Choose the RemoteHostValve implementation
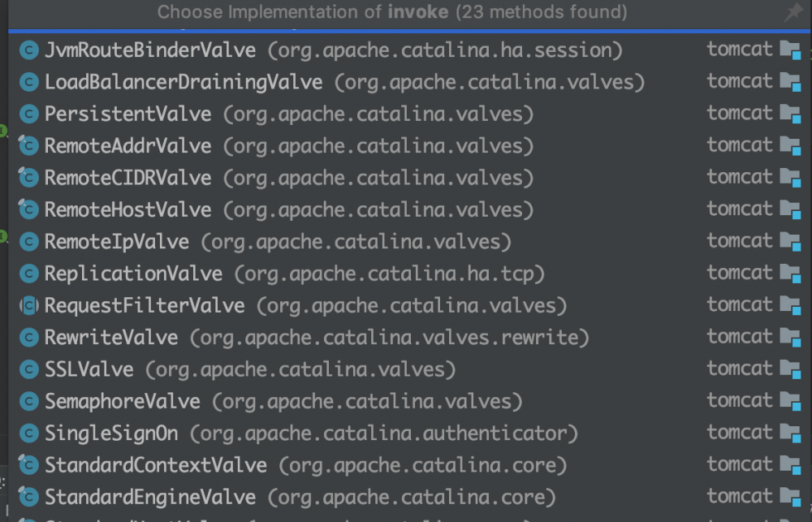Screen dimensions: 812x522 [x=127, y=210]
